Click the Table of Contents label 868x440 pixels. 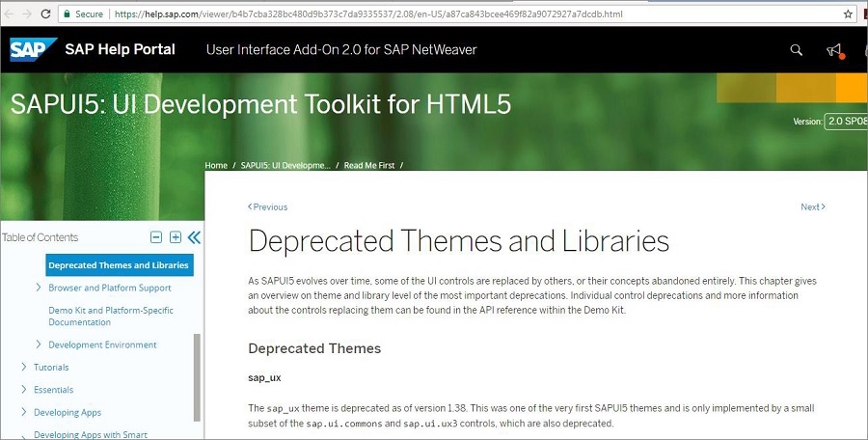coord(40,237)
